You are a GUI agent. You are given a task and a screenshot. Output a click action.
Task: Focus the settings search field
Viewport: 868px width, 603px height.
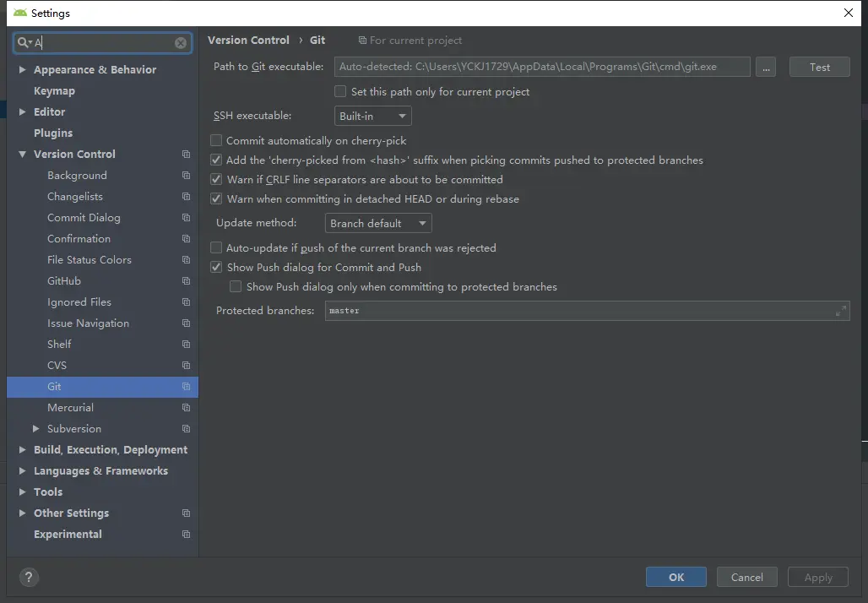[x=102, y=42]
